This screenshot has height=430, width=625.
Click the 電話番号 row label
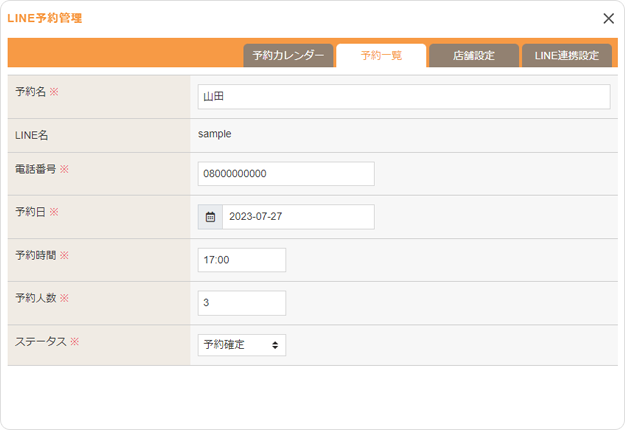[37, 169]
